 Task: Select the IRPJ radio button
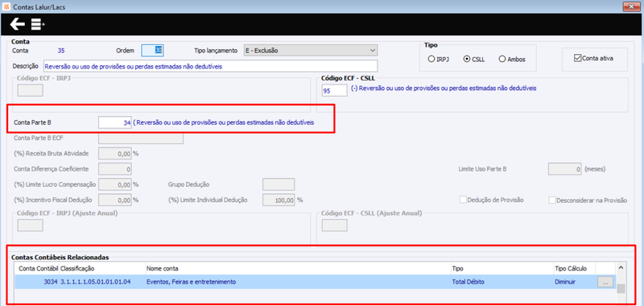[431, 59]
